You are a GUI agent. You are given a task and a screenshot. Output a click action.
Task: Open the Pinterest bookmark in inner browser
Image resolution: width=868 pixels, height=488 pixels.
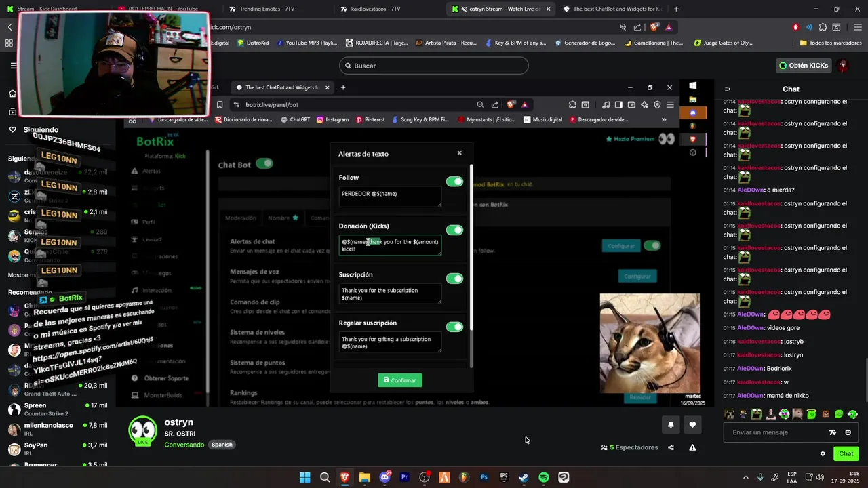click(x=370, y=119)
